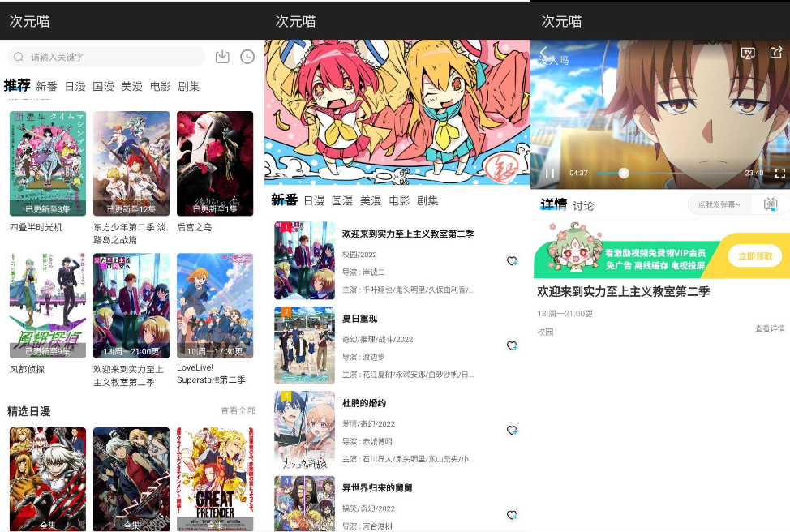Switch to 剧集 tab on home screen

[188, 87]
